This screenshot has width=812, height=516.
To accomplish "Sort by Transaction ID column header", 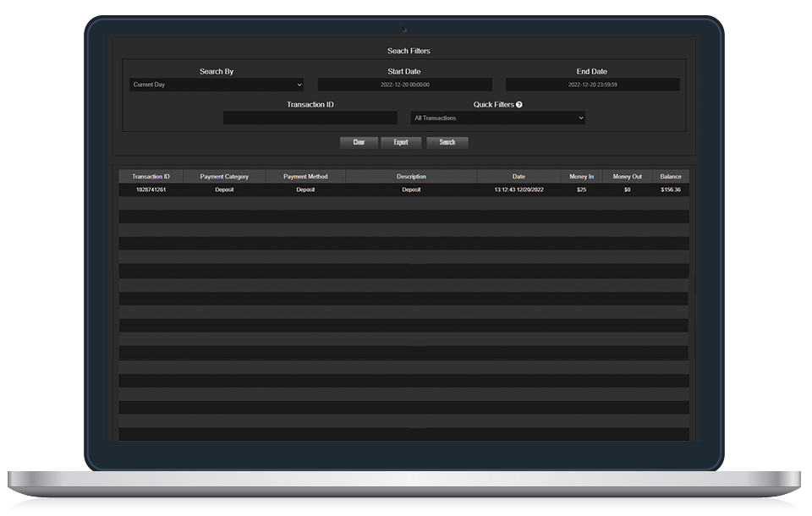I will click(x=151, y=177).
